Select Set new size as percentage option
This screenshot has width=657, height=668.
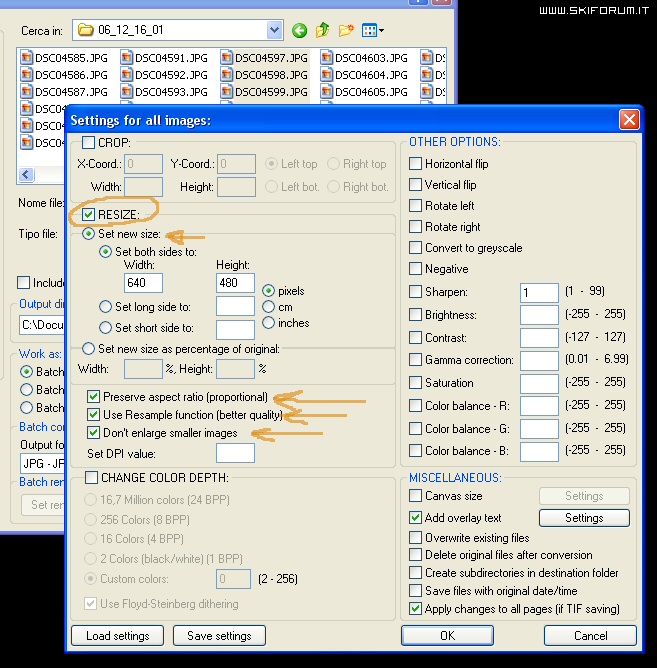click(x=89, y=349)
